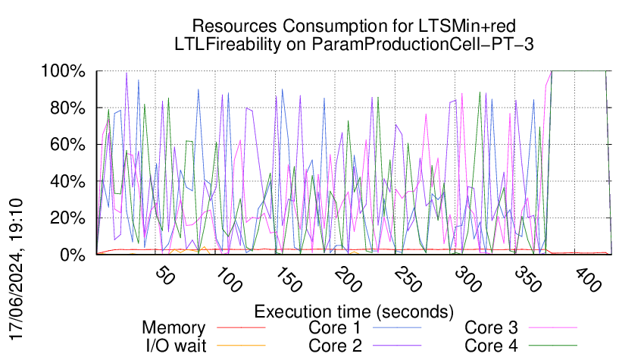
Task: Click the '20%' y-axis label
Action: tap(67, 218)
